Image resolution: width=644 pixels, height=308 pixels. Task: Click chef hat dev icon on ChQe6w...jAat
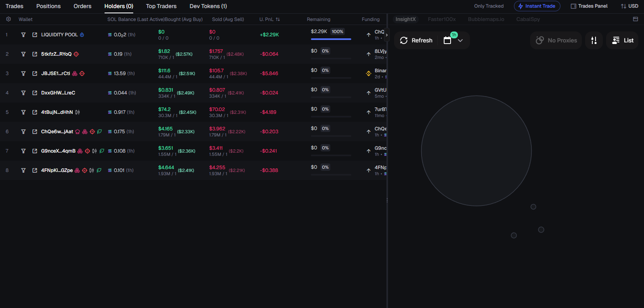(x=78, y=132)
